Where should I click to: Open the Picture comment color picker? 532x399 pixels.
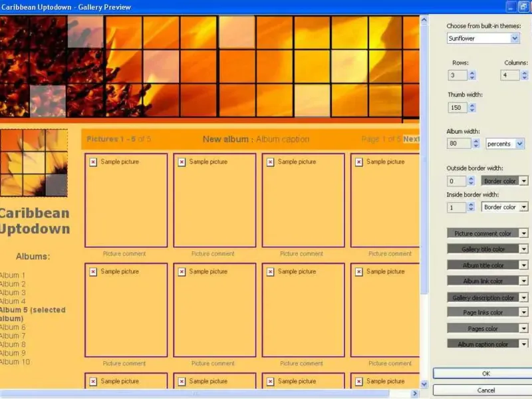tap(487, 233)
